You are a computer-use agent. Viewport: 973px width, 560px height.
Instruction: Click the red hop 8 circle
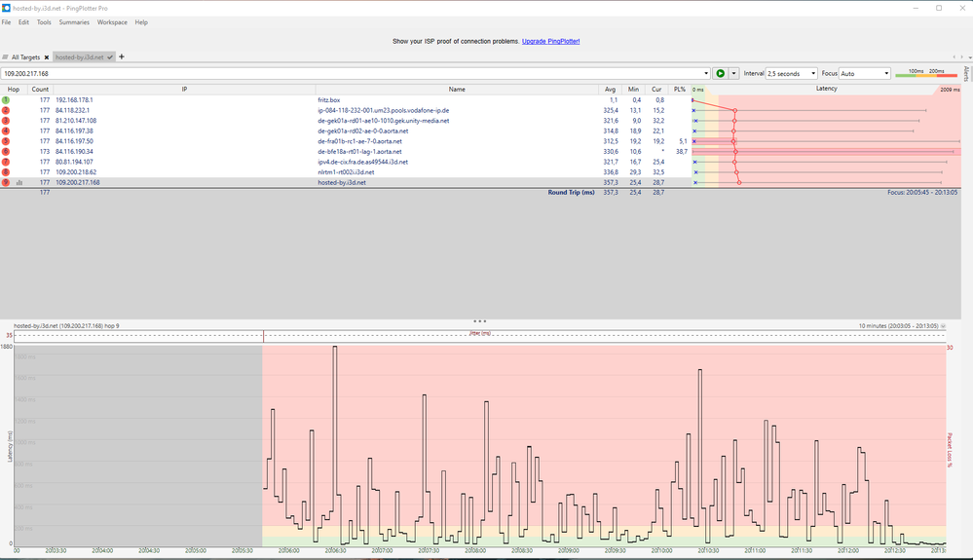click(x=6, y=172)
